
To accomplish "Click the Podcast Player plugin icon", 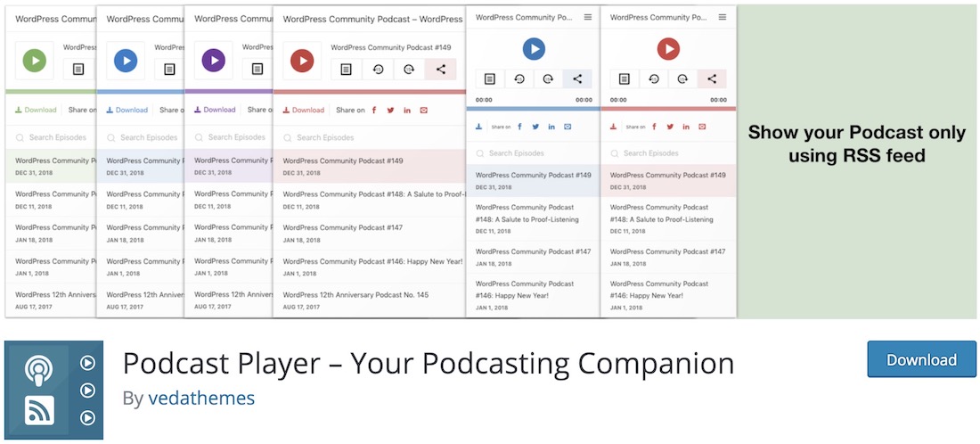I will pos(53,391).
